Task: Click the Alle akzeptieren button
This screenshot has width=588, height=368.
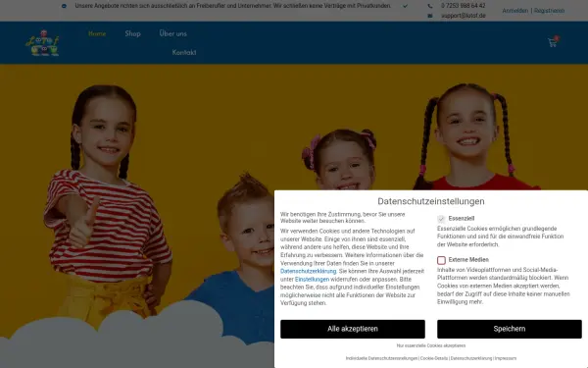Action: (x=353, y=329)
